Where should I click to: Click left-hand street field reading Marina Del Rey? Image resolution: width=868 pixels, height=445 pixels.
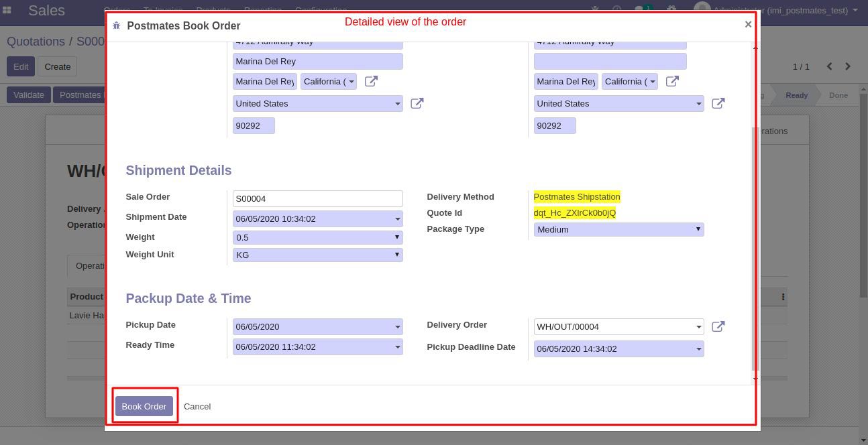(x=318, y=61)
